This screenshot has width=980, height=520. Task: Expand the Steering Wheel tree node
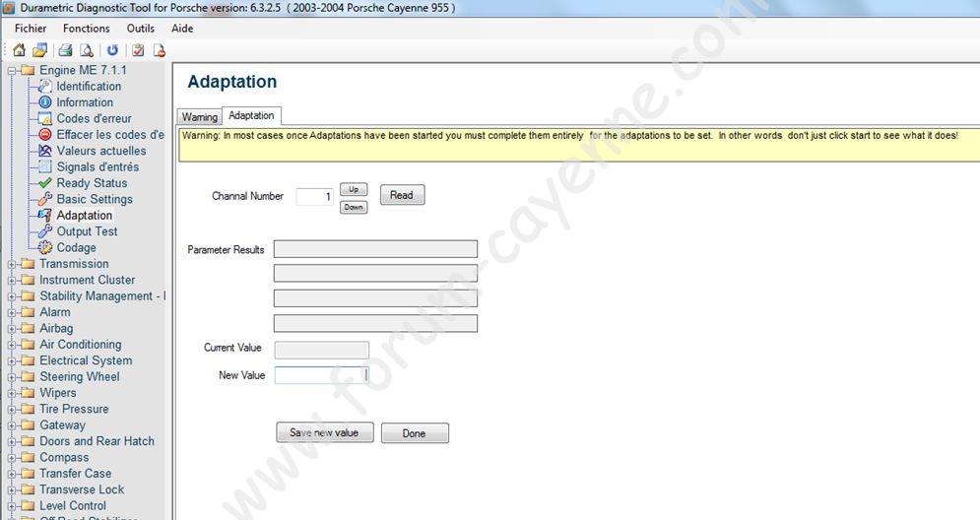[11, 377]
